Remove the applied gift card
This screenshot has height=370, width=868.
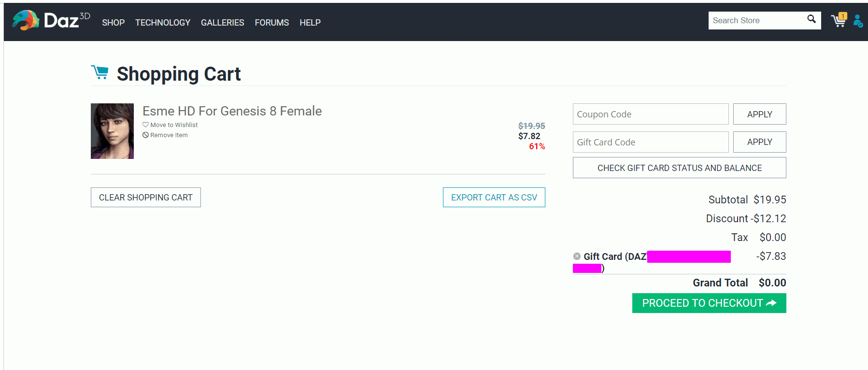577,256
